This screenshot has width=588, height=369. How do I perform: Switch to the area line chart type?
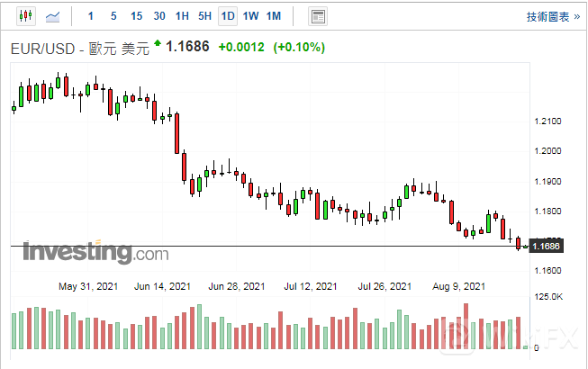(x=53, y=16)
